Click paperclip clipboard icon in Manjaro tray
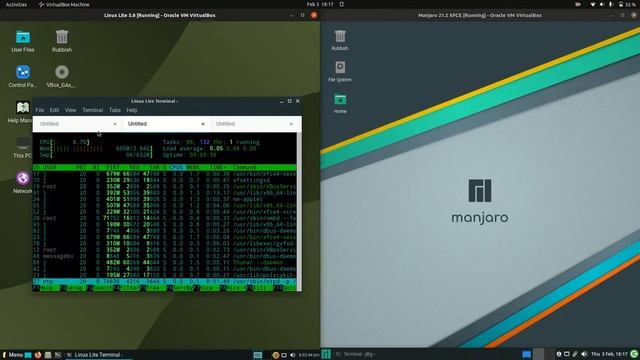 tap(575, 354)
